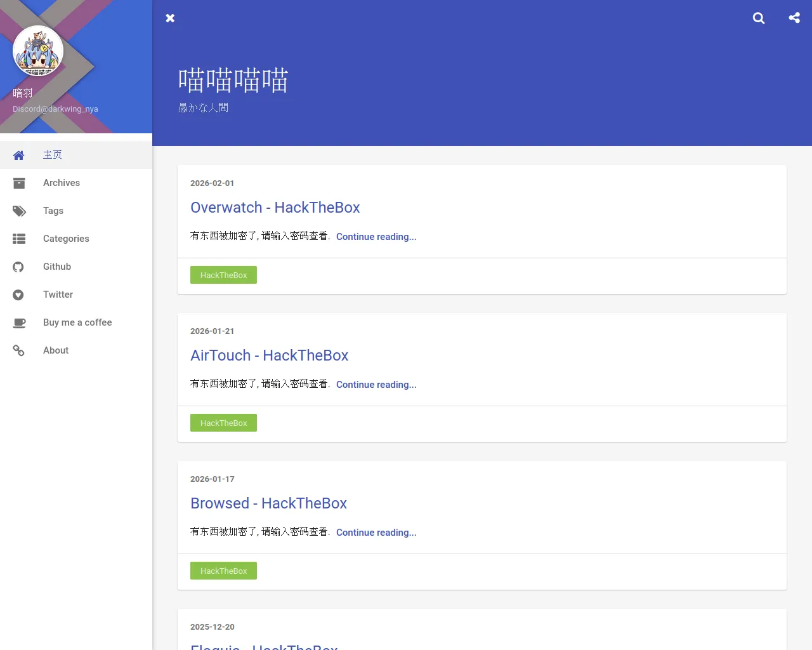Click the coffee cup icon
Image resolution: width=812 pixels, height=650 pixels.
[20, 323]
